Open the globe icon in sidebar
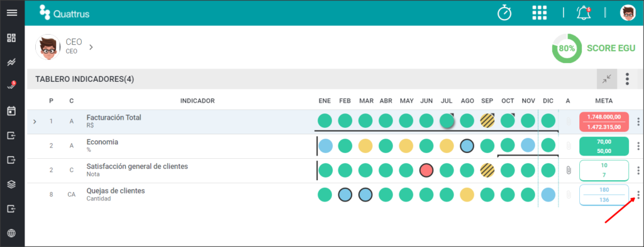 coord(12,233)
